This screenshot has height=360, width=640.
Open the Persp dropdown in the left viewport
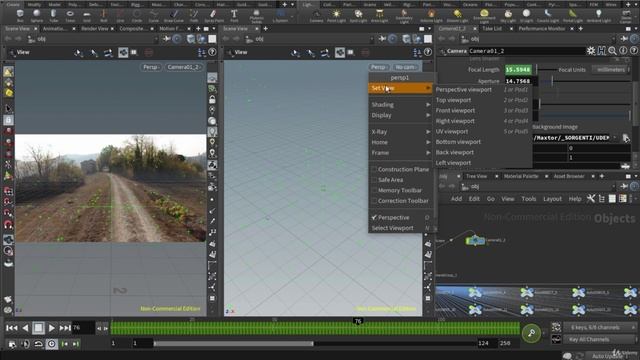point(151,67)
